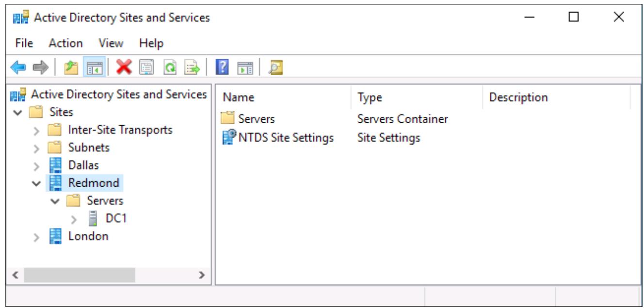Screen dimensions: 644x308
Task: Click the tree horizontal scrollbar thumb
Action: click(x=80, y=275)
